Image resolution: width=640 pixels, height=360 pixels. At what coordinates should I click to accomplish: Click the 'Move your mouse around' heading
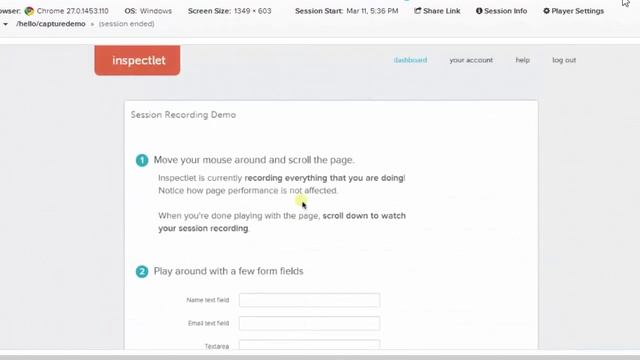pyautogui.click(x=254, y=160)
